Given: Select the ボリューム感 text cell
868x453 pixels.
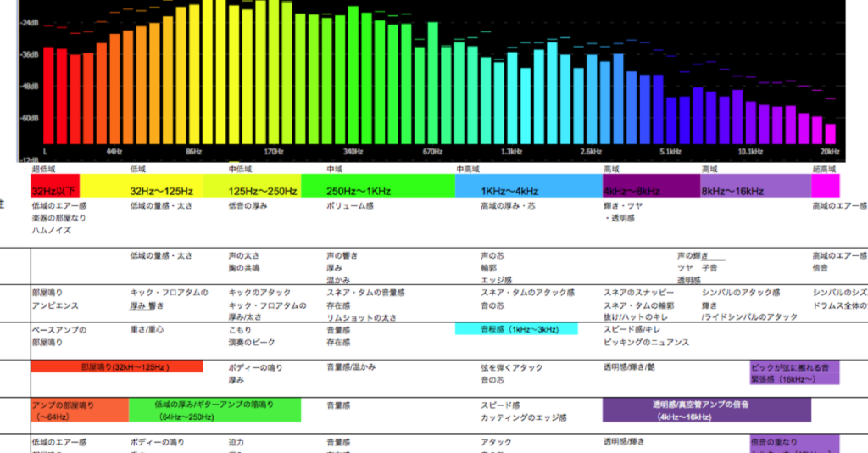Looking at the screenshot, I should [x=350, y=206].
